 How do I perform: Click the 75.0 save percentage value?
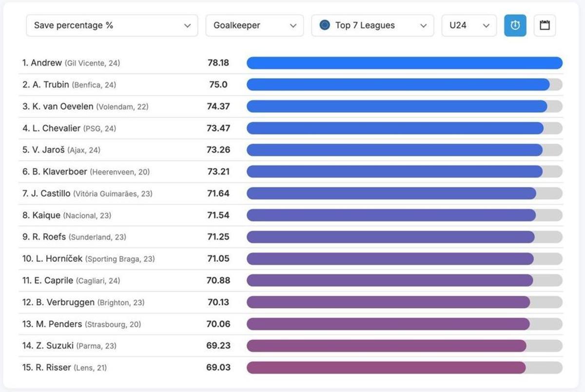pos(218,84)
